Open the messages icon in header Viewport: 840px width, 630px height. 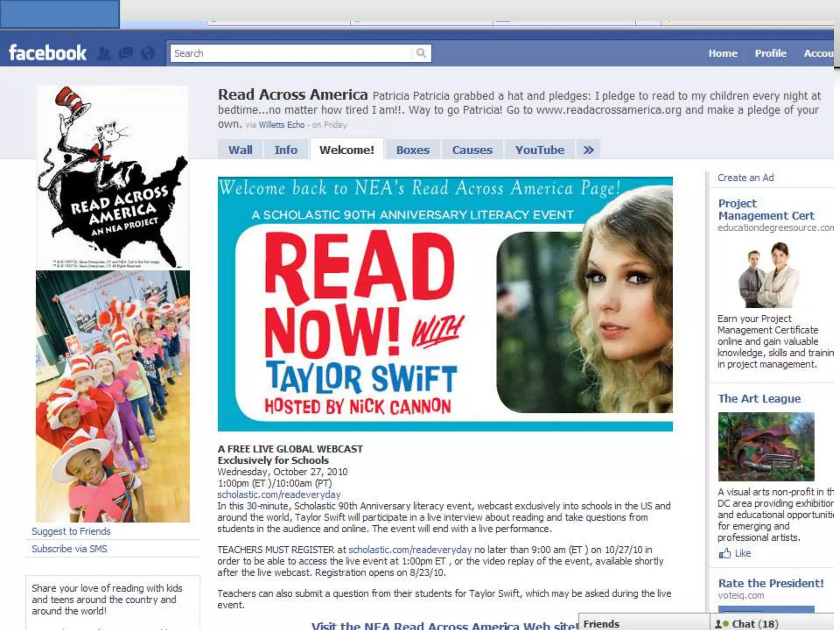pos(126,53)
